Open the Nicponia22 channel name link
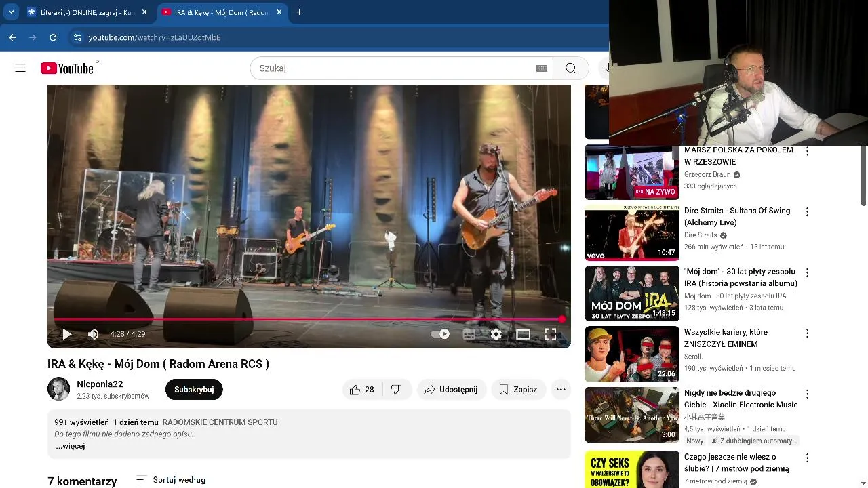 (x=100, y=384)
